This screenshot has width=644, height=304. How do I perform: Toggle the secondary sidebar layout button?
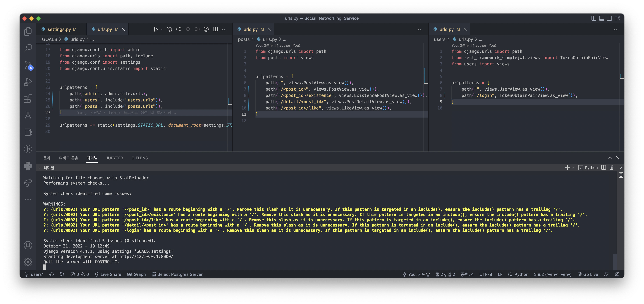pos(609,18)
